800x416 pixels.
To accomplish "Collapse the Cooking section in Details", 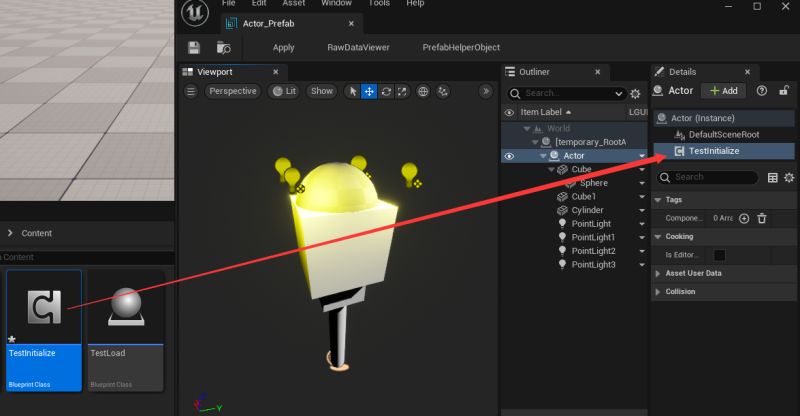I will tap(658, 237).
